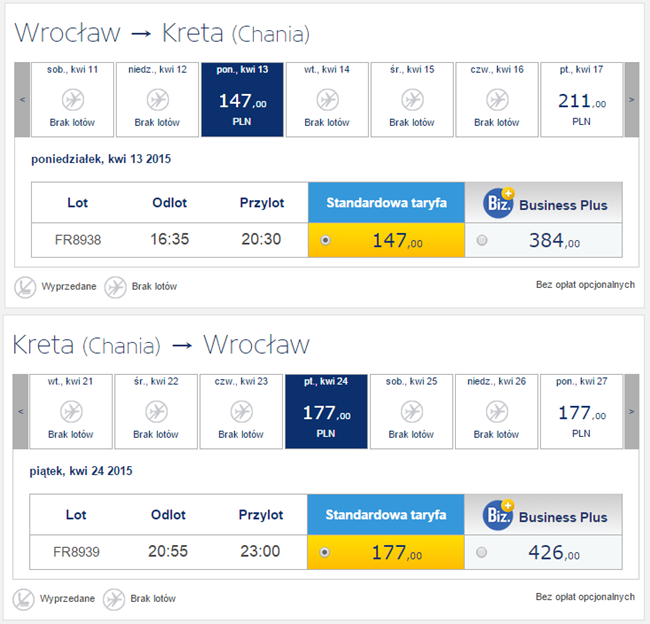Screen dimensions: 650x624
Task: Show later return dates with right arrow
Action: pos(631,411)
